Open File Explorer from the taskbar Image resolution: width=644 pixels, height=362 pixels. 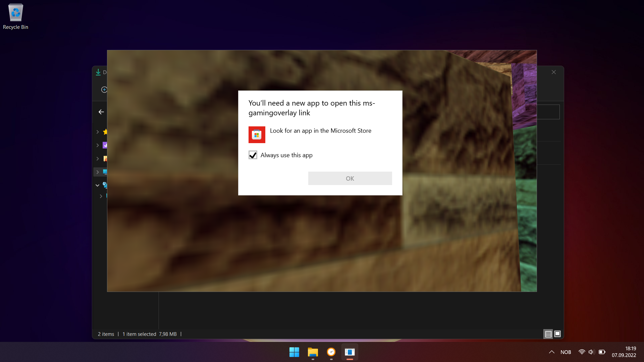[313, 352]
